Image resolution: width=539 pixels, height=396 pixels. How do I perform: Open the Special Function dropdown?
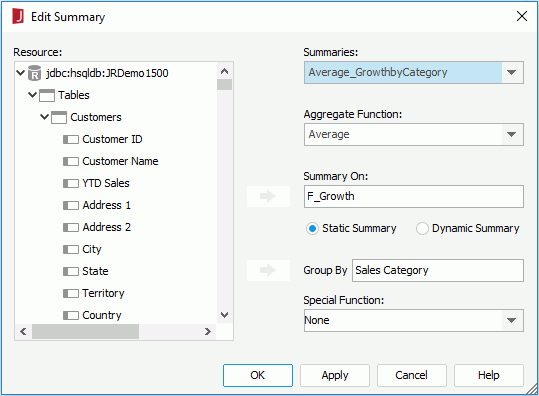[x=512, y=320]
